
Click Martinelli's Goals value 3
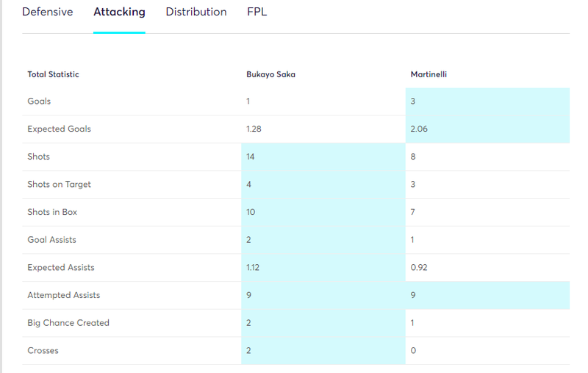(413, 102)
